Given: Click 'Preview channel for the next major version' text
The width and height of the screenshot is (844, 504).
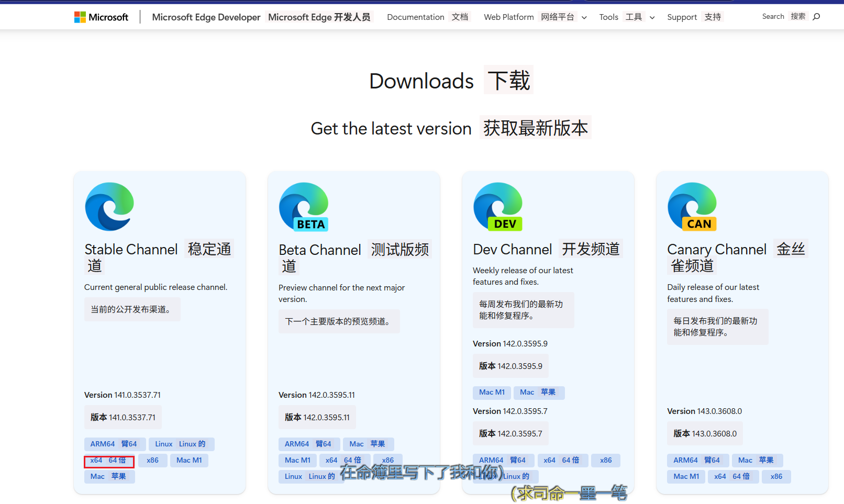Looking at the screenshot, I should click(x=342, y=294).
